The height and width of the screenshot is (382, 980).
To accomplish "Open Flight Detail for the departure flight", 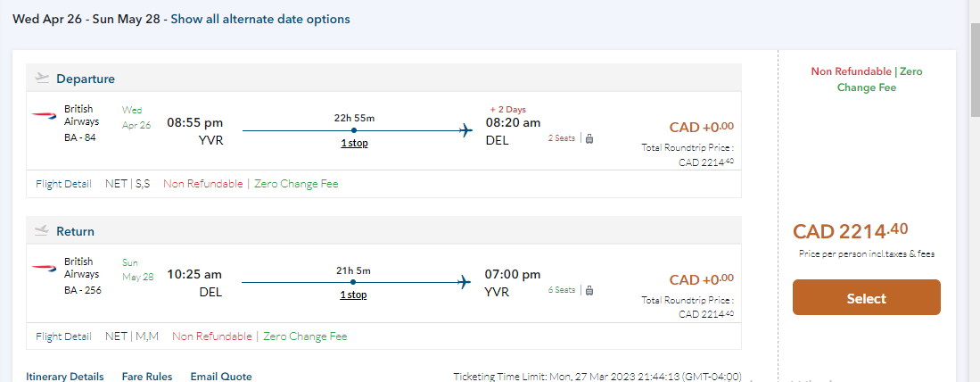I will point(63,184).
